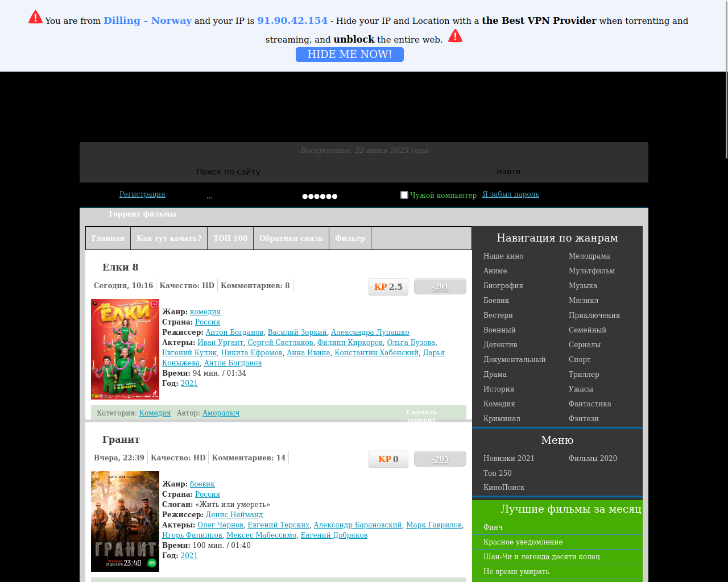Open the Гранит movie title
Screen dimensions: 728x582
point(121,439)
